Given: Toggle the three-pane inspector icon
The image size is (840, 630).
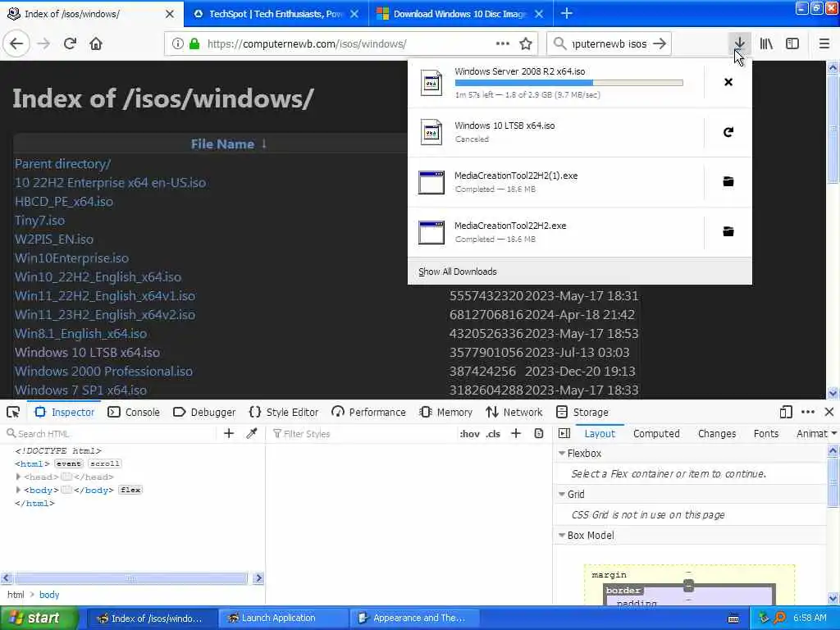Looking at the screenshot, I should coord(564,433).
